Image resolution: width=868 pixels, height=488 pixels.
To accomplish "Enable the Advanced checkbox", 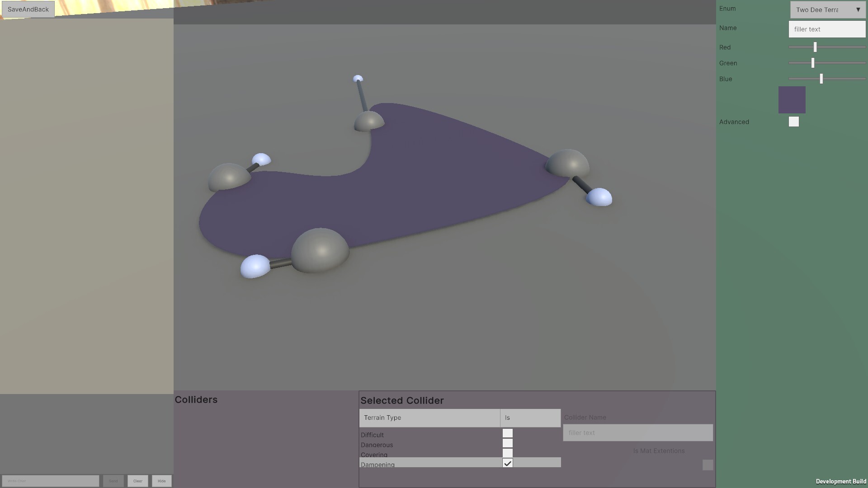I will tap(793, 121).
